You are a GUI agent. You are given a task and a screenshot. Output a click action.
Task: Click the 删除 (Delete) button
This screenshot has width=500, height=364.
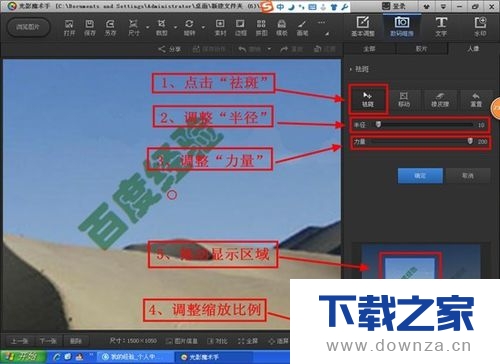[x=76, y=341]
